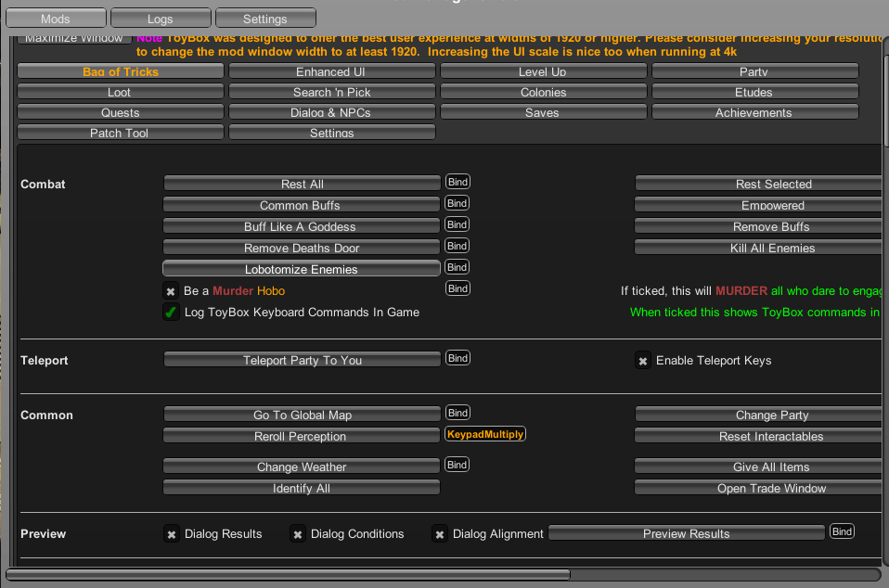The image size is (889, 588).
Task: Click the Rest Selected button
Action: [x=760, y=184]
